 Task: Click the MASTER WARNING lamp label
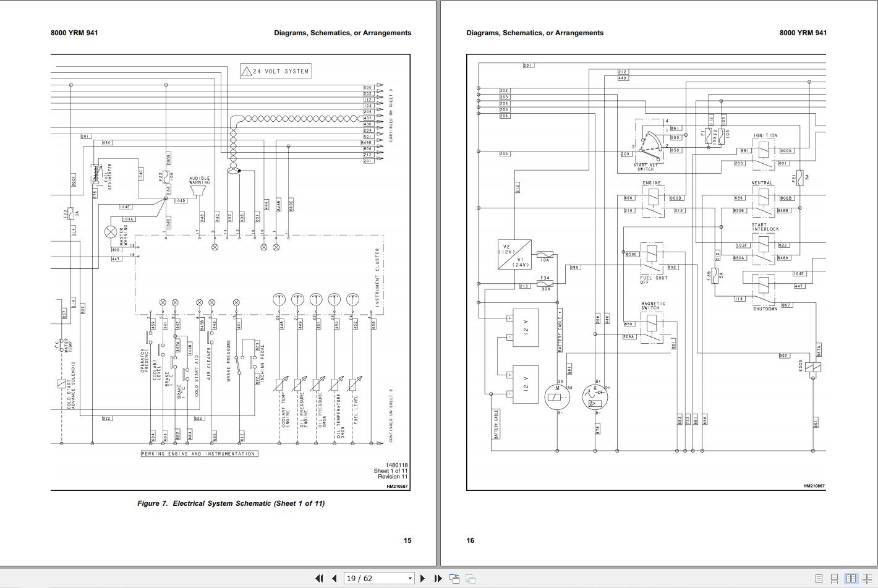123,236
